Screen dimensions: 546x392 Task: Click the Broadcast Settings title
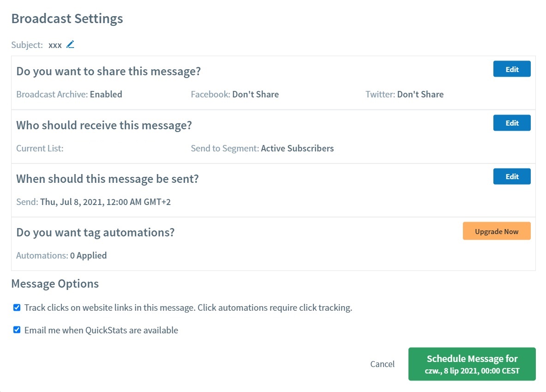coord(67,18)
